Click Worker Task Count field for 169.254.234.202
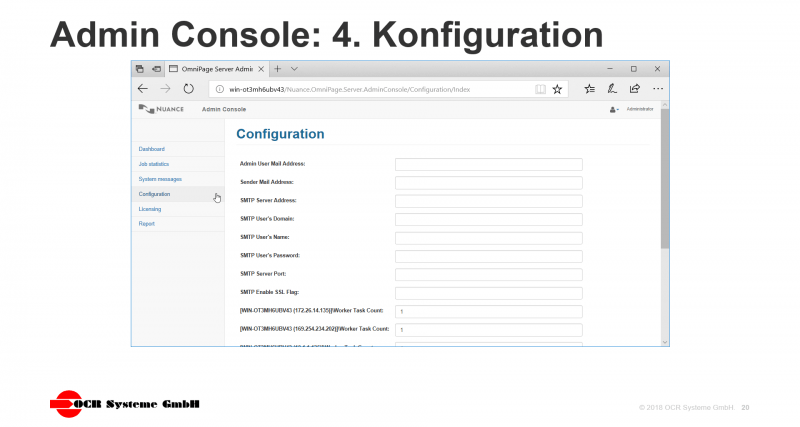 [489, 330]
